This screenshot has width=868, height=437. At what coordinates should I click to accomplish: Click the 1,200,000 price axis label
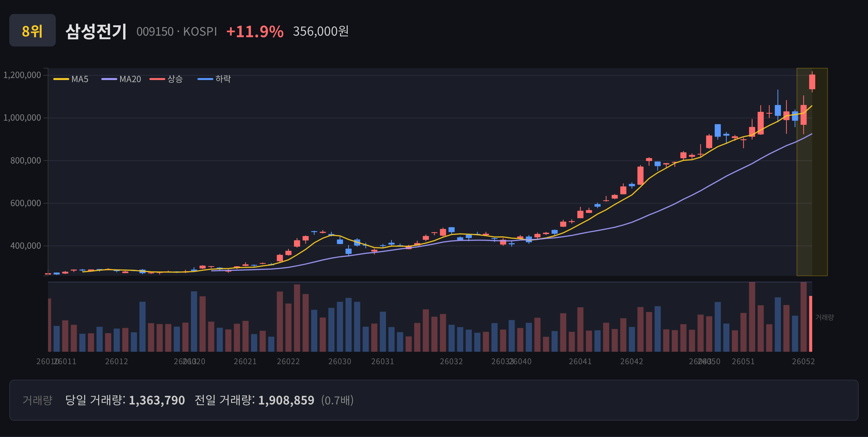[22, 75]
